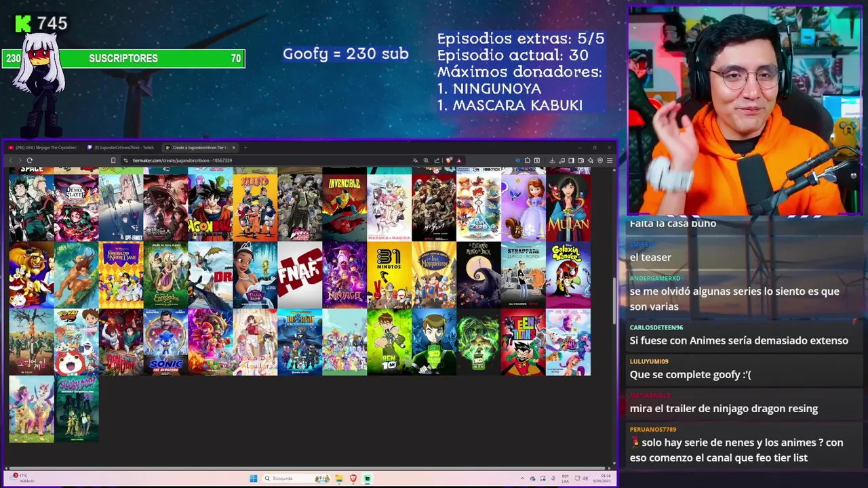
Task: Select the green Ben 10 poster
Action: pos(389,342)
